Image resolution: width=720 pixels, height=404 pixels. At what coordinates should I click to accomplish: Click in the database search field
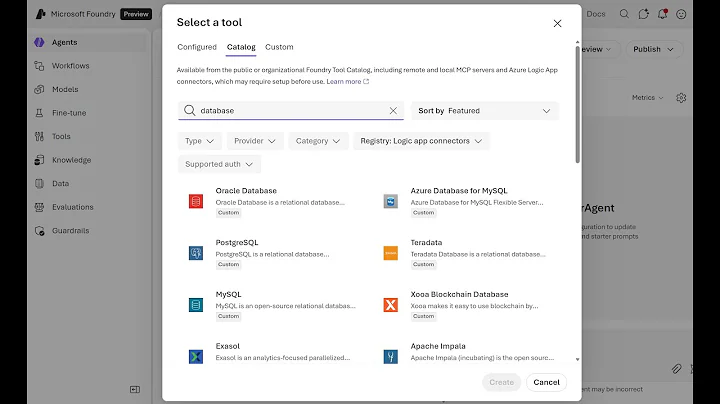(x=292, y=111)
